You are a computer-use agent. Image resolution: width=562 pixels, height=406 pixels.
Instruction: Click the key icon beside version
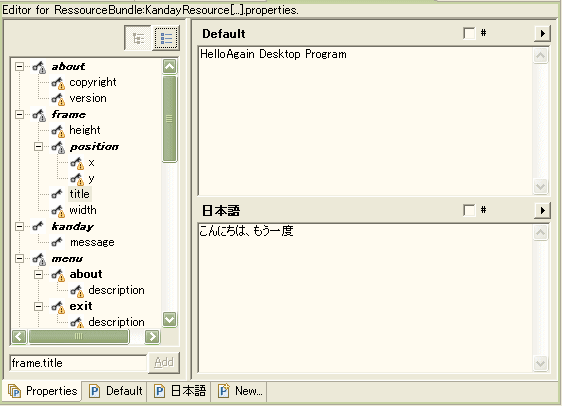[58, 99]
